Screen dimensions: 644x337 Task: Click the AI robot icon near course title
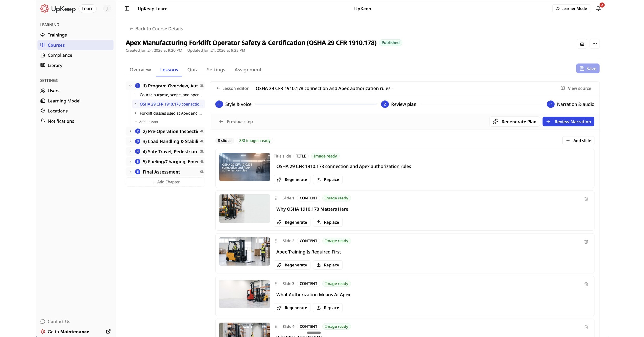582,44
